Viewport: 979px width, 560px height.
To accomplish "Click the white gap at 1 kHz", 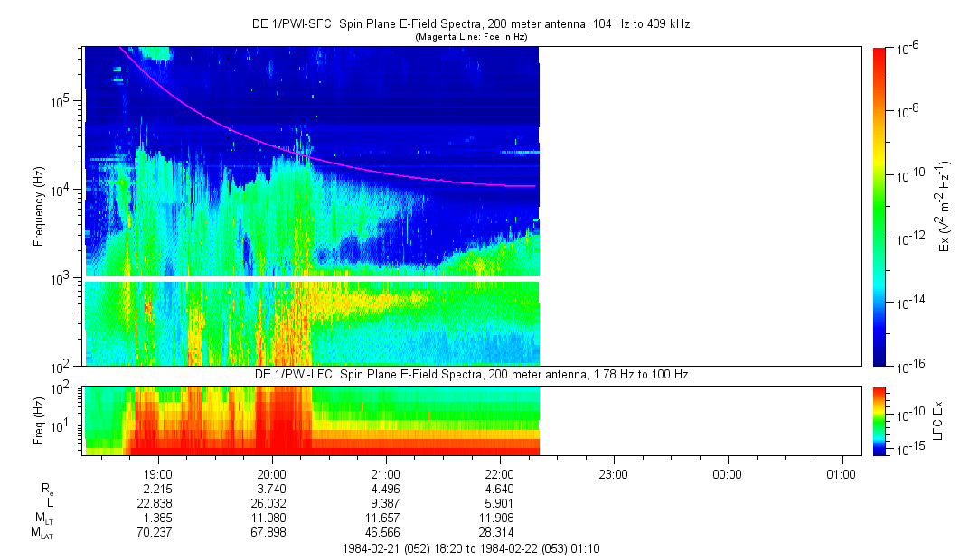I will coord(312,279).
